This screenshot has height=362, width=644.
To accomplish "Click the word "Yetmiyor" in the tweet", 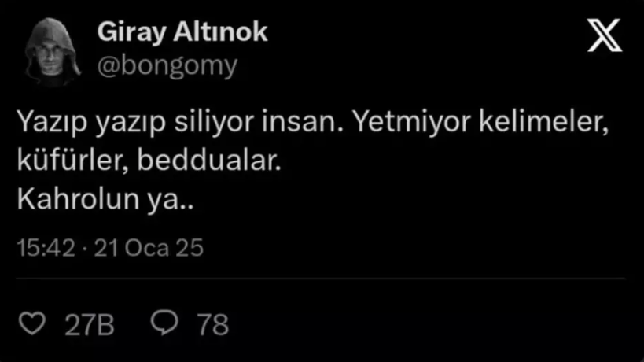I will click(x=411, y=123).
